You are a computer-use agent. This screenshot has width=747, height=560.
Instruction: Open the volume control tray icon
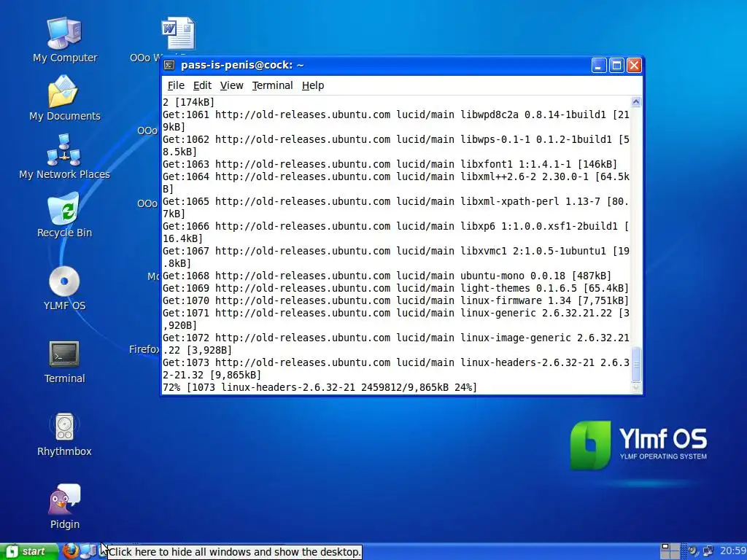(x=693, y=551)
